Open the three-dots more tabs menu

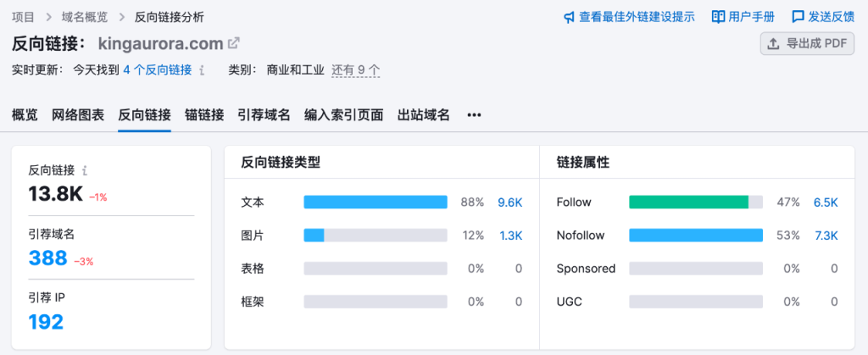click(x=475, y=115)
